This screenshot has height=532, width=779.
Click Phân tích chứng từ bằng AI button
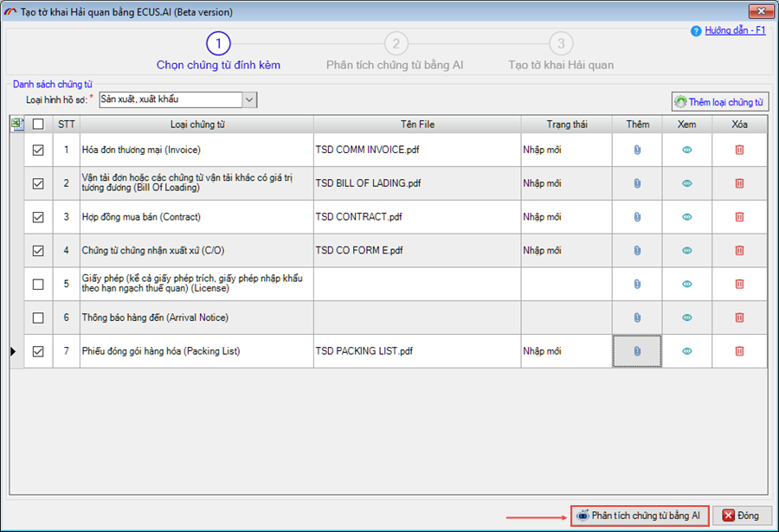639,516
